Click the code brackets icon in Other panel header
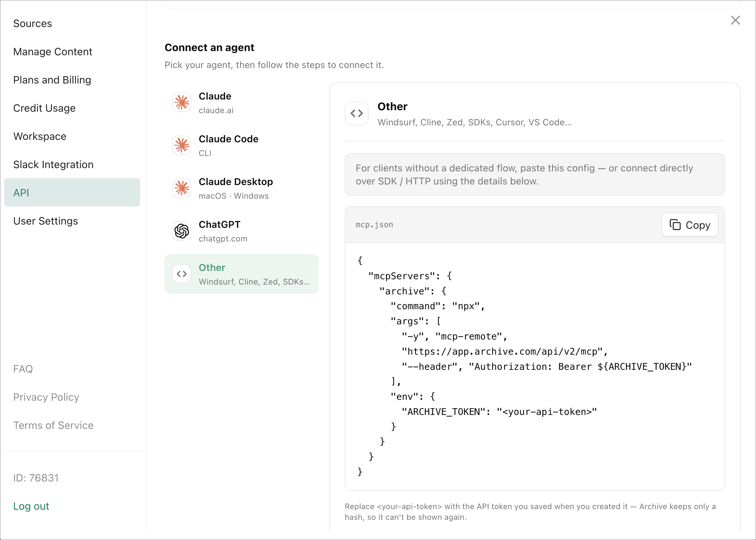 click(x=357, y=113)
